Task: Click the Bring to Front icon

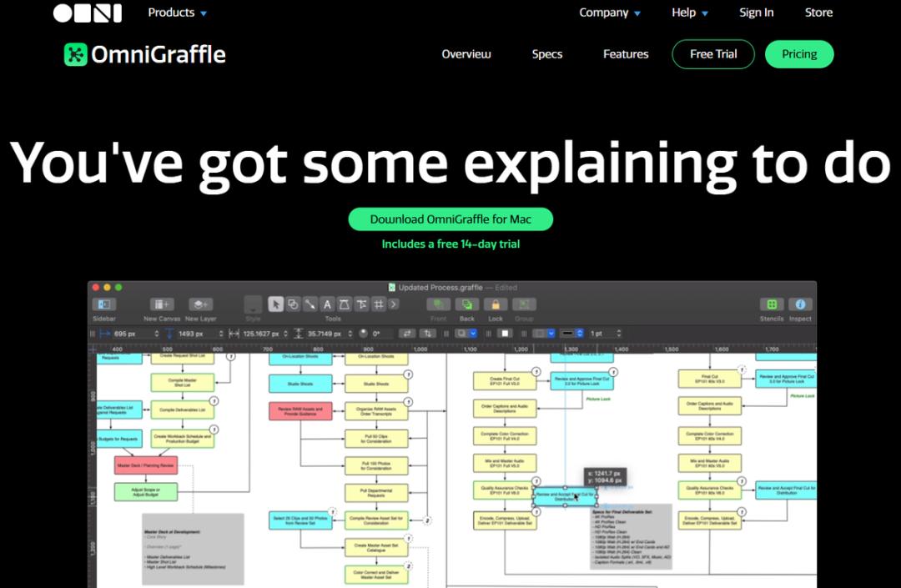Action: [439, 304]
